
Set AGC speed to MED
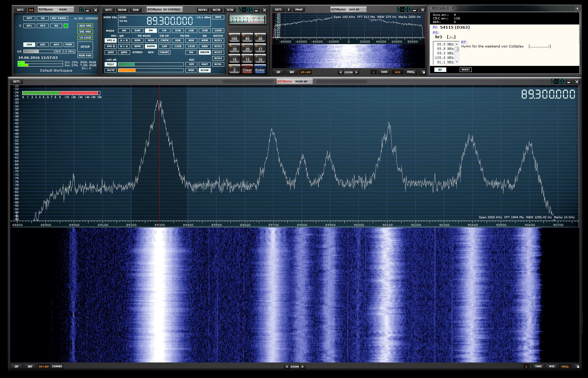pyautogui.click(x=191, y=70)
